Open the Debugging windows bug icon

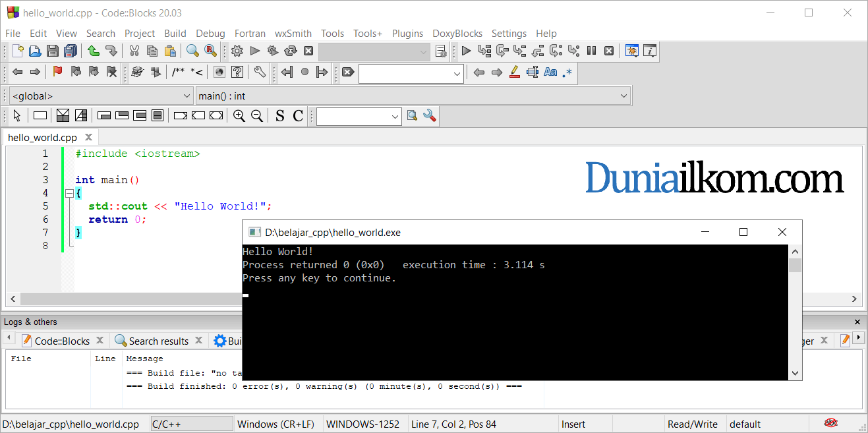tap(632, 51)
